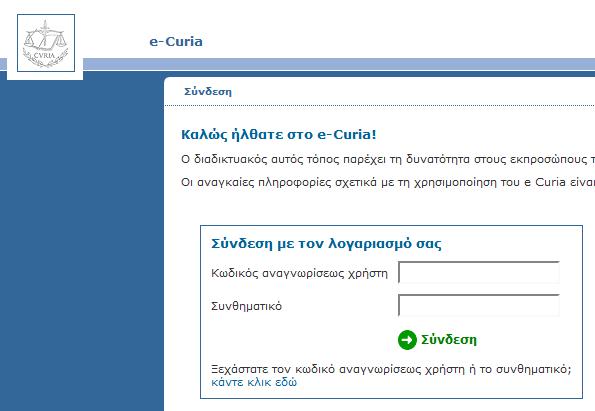Click the e-Curia site title
The image size is (595, 411).
(176, 41)
